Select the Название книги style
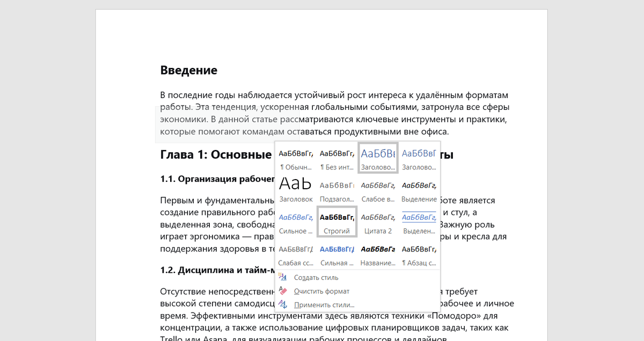Image resolution: width=644 pixels, height=341 pixels. pyautogui.click(x=378, y=254)
